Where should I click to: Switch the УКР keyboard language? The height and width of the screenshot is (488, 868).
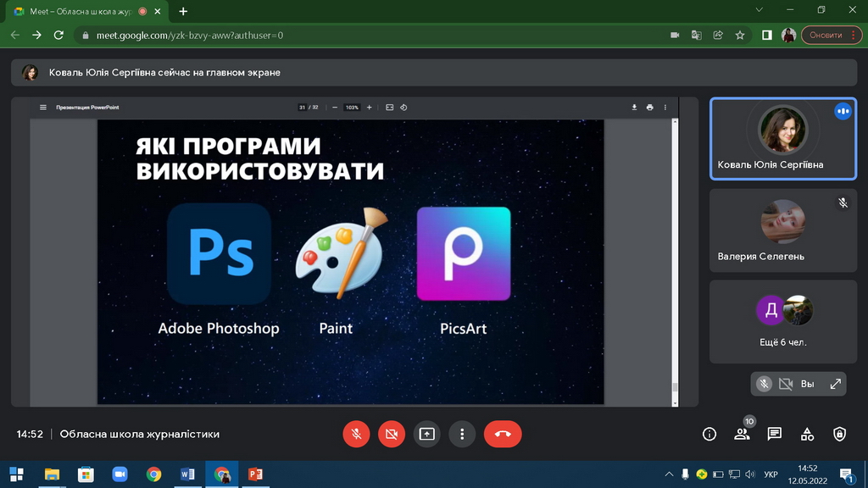(x=771, y=474)
